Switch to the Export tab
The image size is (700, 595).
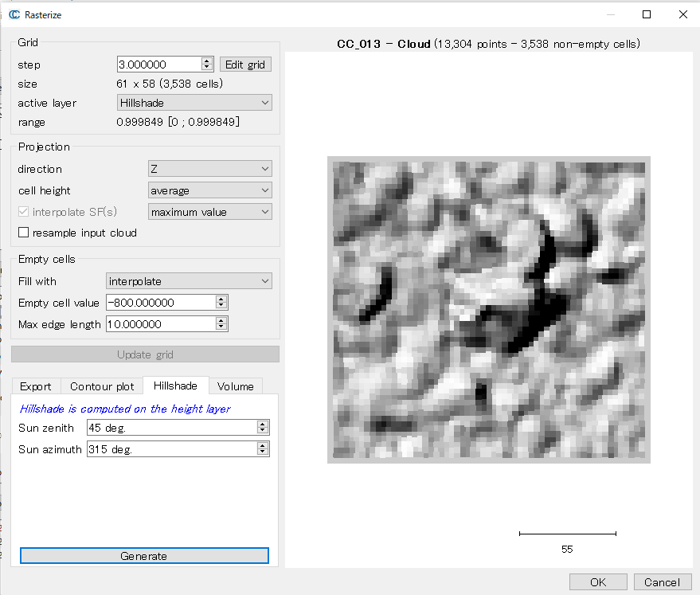36,386
